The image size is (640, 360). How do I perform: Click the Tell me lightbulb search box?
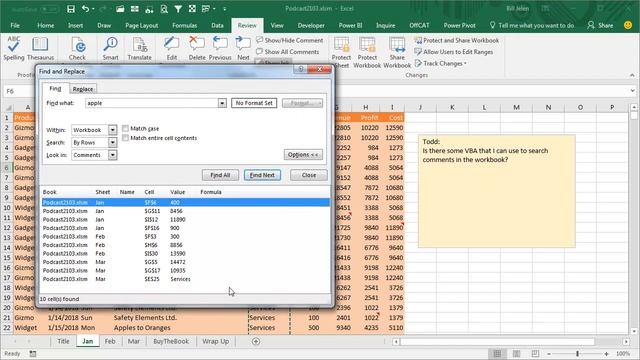pos(532,25)
